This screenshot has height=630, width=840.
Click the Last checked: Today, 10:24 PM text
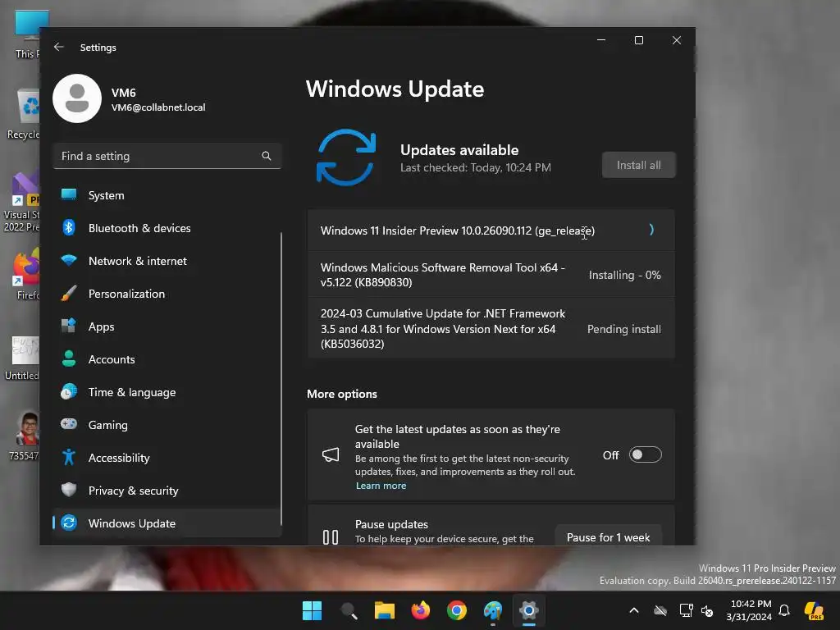[476, 167]
